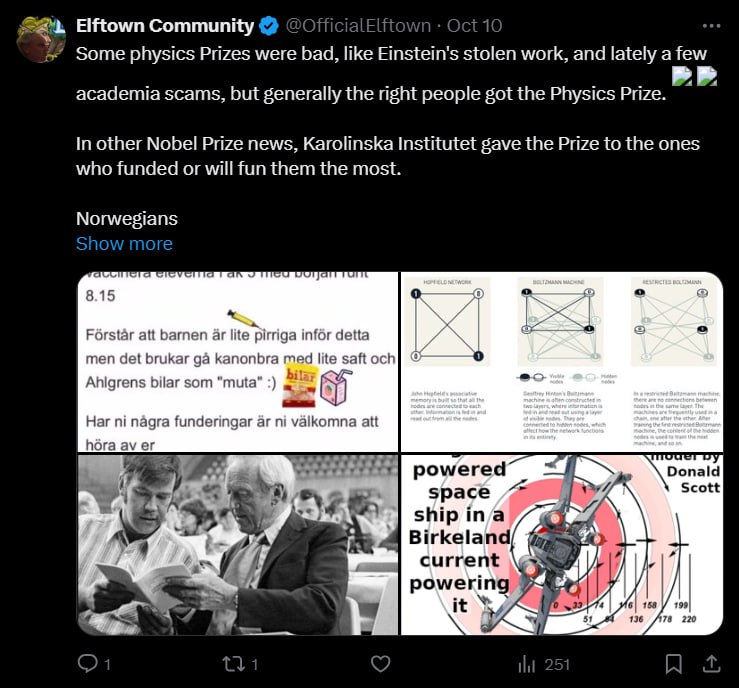Click the second broken emoji image
The width and height of the screenshot is (739, 688).
(x=706, y=76)
